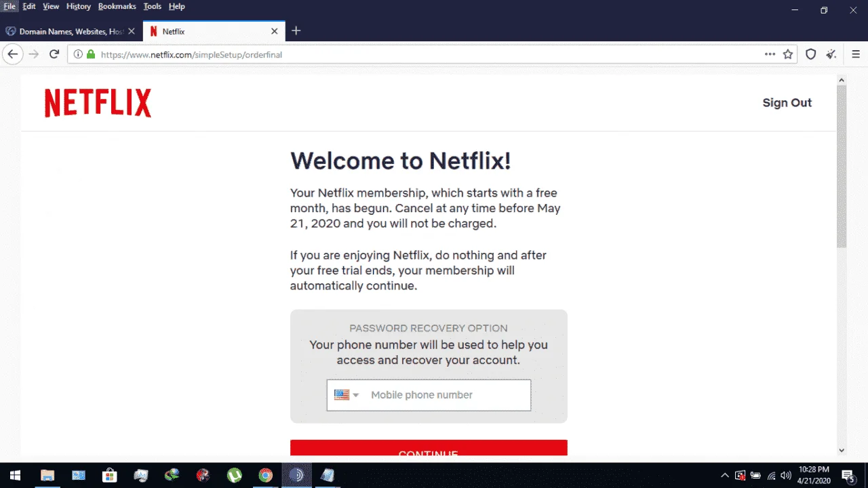Open the History menu
The image size is (868, 488).
point(79,6)
